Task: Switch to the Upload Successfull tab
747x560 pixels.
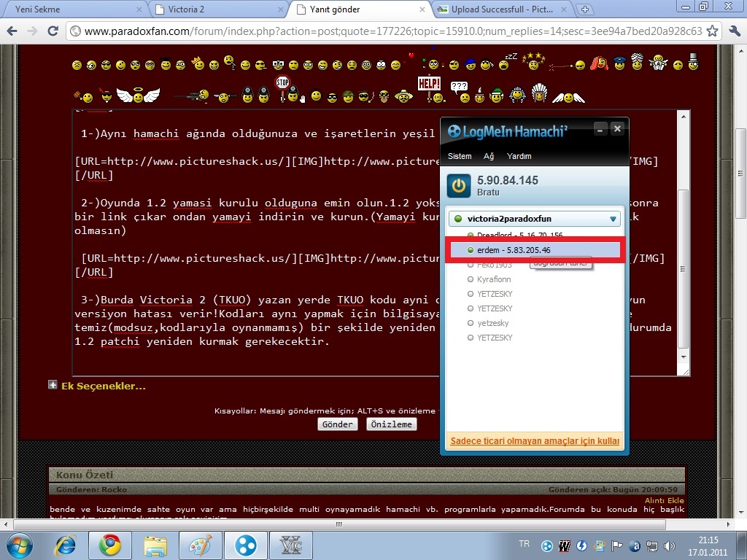Action: 501,9
